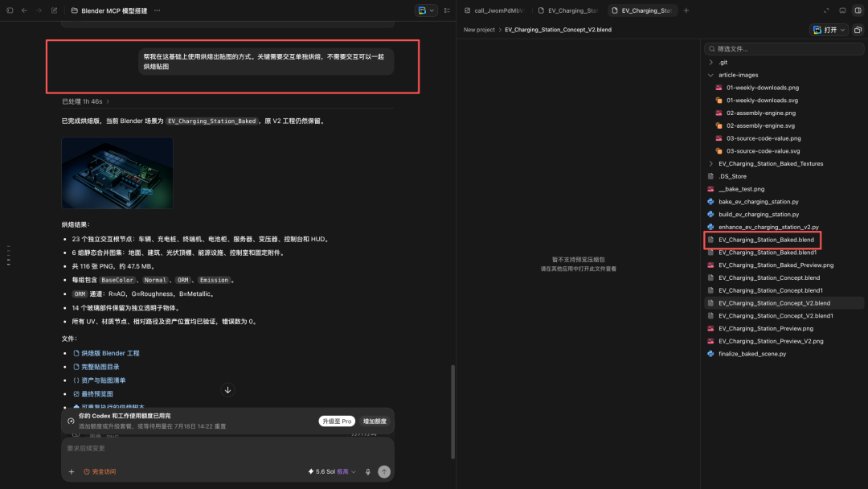The width and height of the screenshot is (868, 489).
Task: Select 02-assembly-engine.png file icon
Action: pyautogui.click(x=719, y=113)
